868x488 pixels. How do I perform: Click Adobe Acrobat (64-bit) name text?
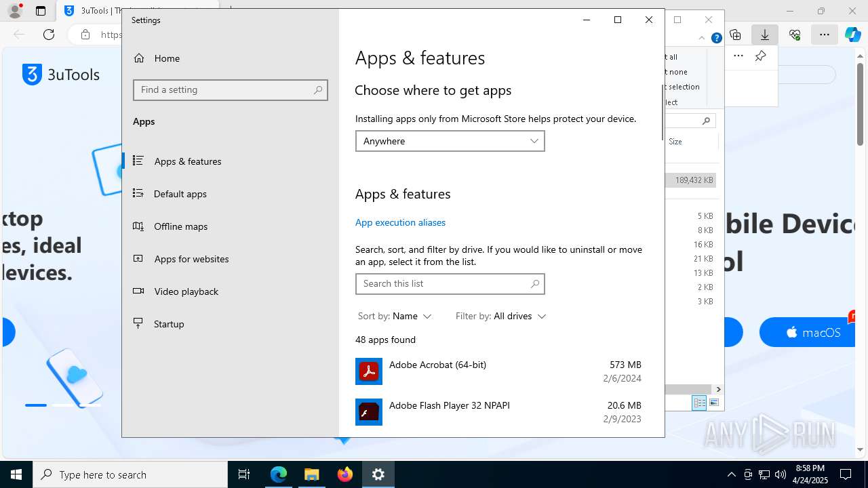(437, 365)
